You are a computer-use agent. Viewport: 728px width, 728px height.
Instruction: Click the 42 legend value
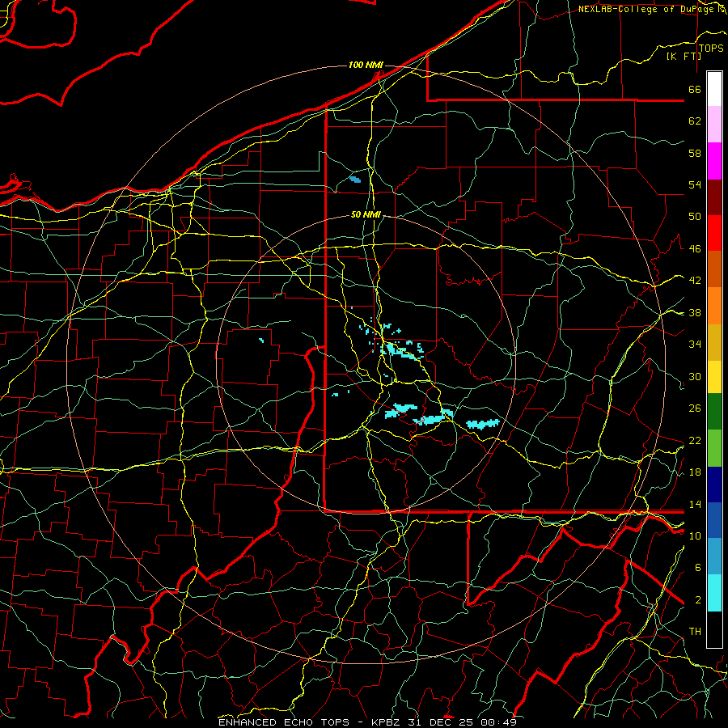(x=695, y=281)
